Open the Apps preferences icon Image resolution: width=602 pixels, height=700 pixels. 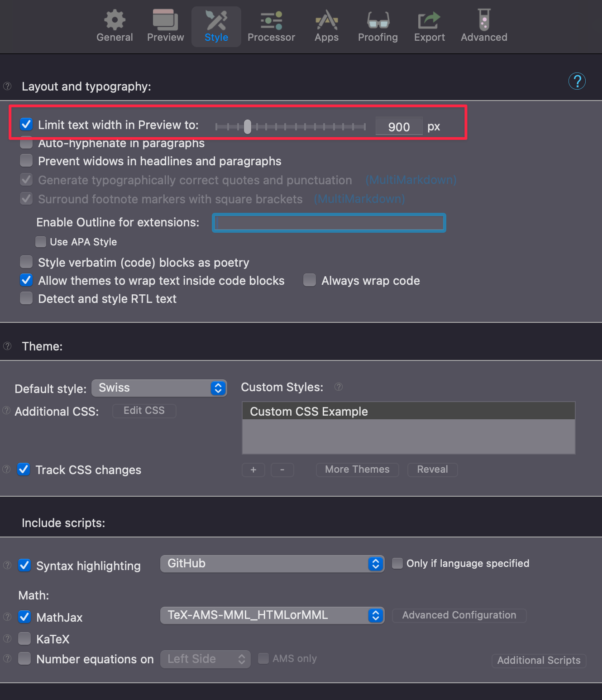(326, 20)
